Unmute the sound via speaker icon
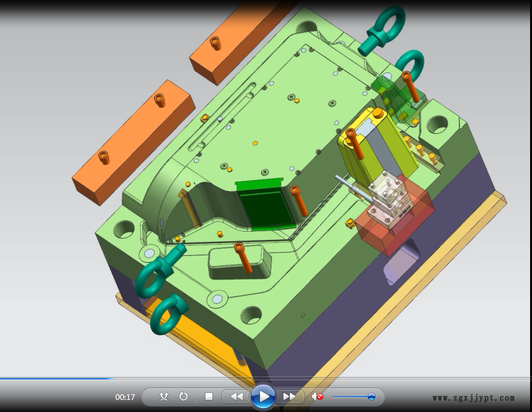The height and width of the screenshot is (412, 532). 316,397
